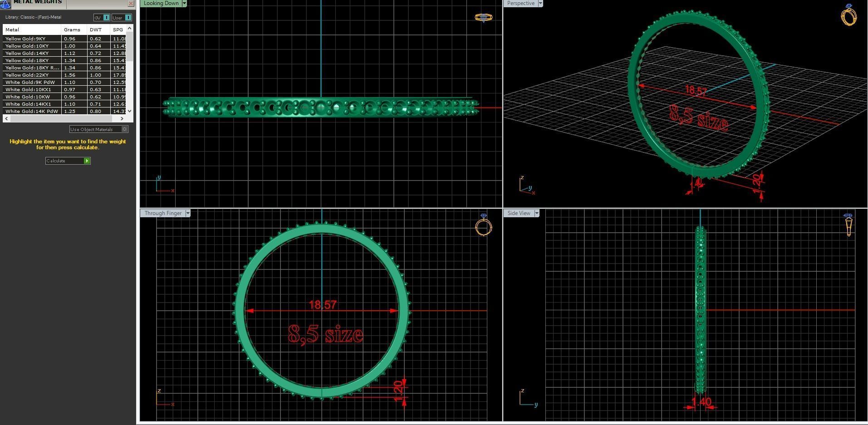This screenshot has width=868, height=425.
Task: Toggle the GV library switch
Action: click(102, 18)
